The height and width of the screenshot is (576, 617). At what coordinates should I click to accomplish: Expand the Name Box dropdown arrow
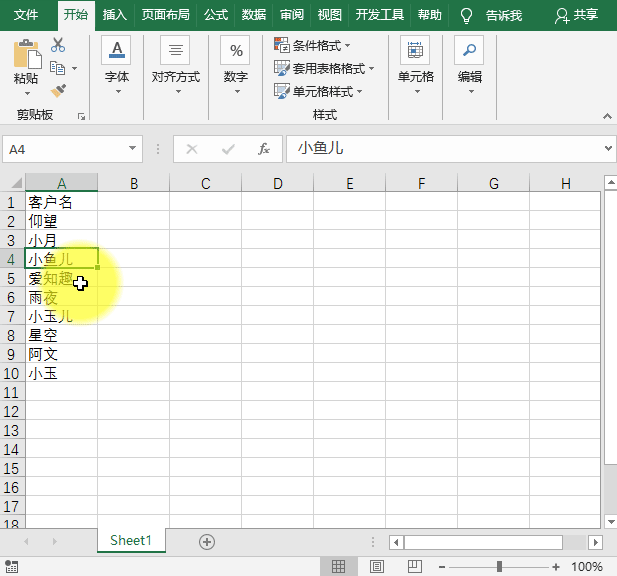(x=132, y=148)
